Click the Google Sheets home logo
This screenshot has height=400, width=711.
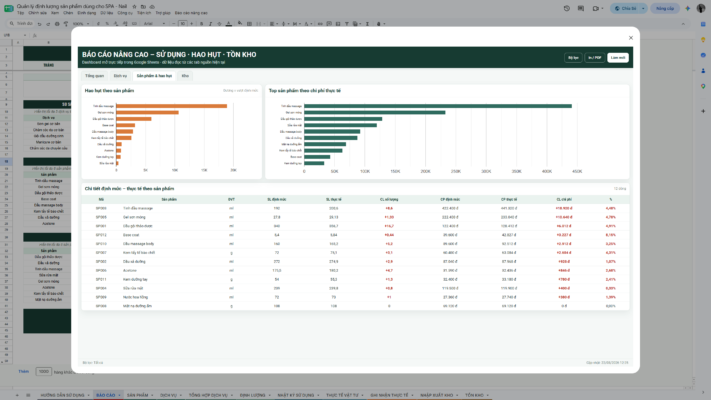coord(8,9)
